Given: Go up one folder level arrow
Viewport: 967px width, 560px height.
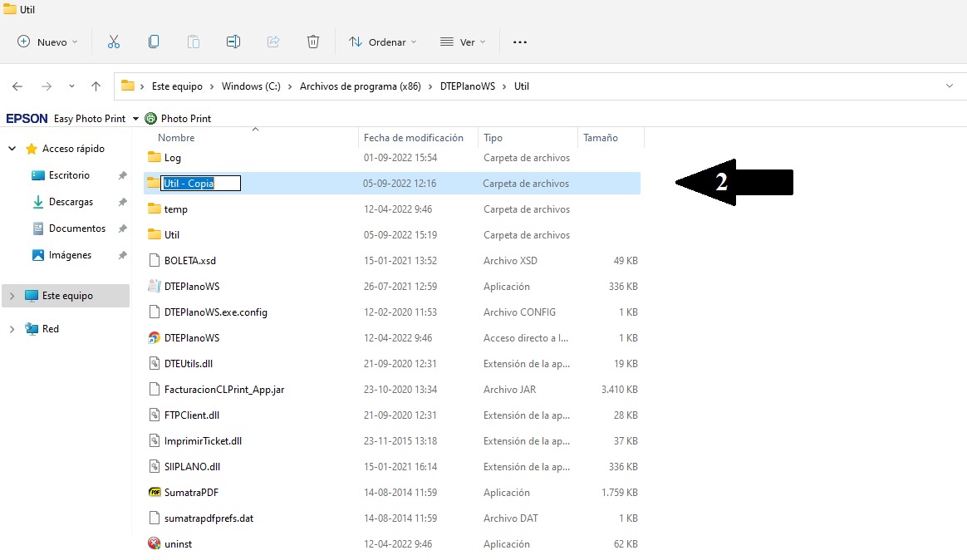Looking at the screenshot, I should pos(96,86).
